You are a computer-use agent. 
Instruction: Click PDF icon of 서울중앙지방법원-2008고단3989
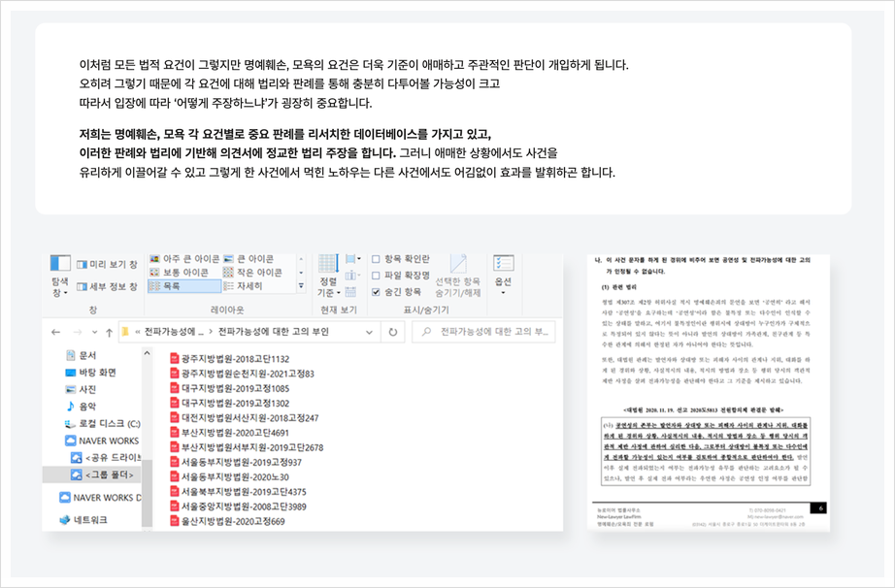click(x=175, y=506)
